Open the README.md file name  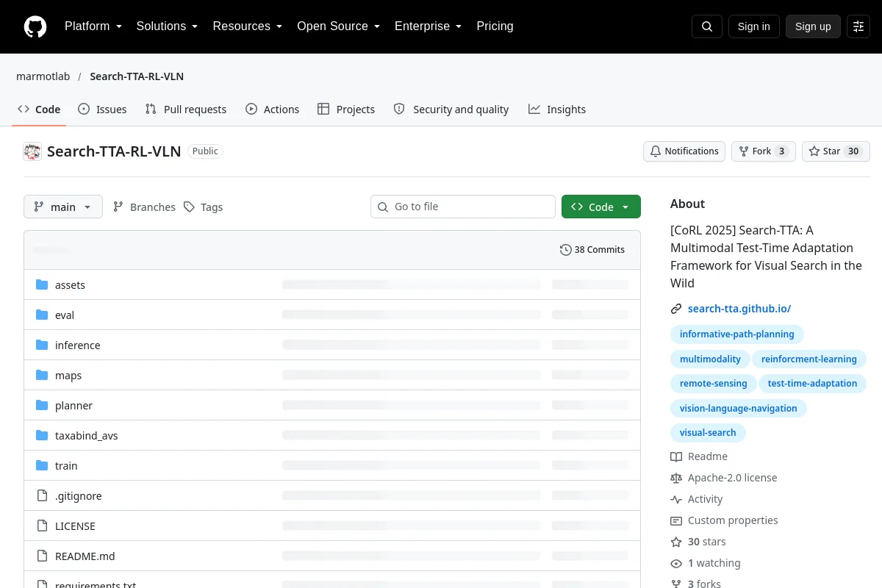85,556
